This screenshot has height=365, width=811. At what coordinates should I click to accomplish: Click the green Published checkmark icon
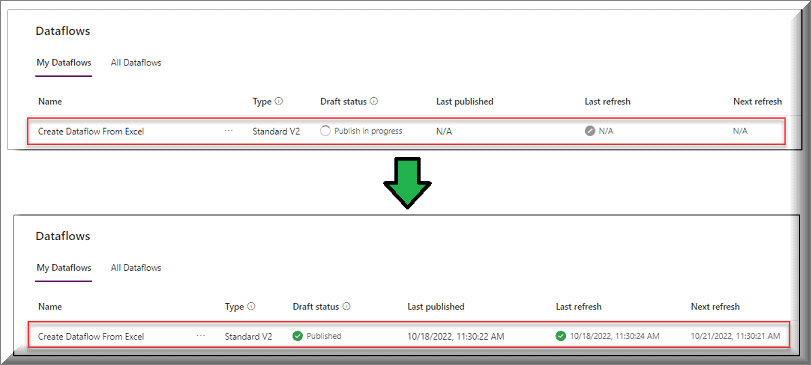tap(297, 336)
